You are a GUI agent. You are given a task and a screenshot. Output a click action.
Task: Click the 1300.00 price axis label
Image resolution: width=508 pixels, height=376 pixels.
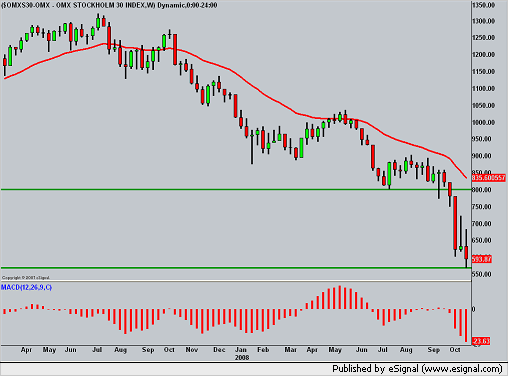click(483, 21)
